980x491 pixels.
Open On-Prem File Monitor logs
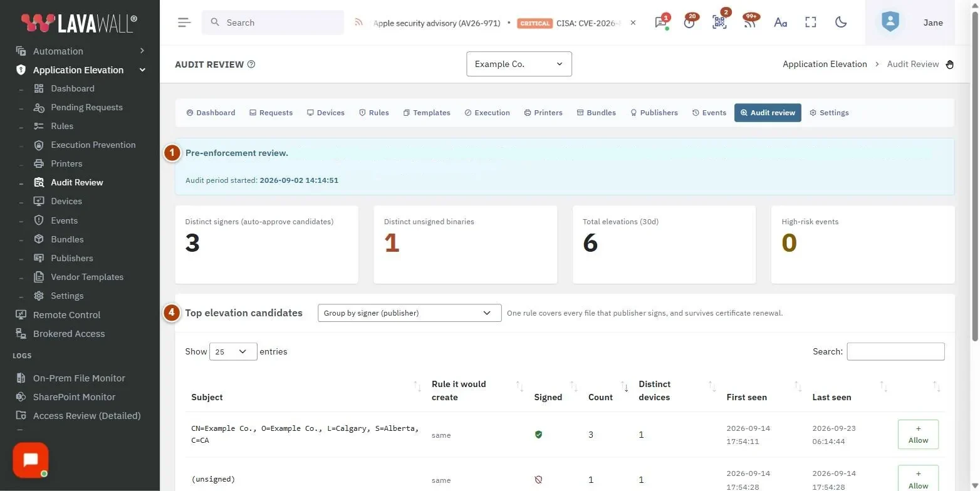pos(79,378)
